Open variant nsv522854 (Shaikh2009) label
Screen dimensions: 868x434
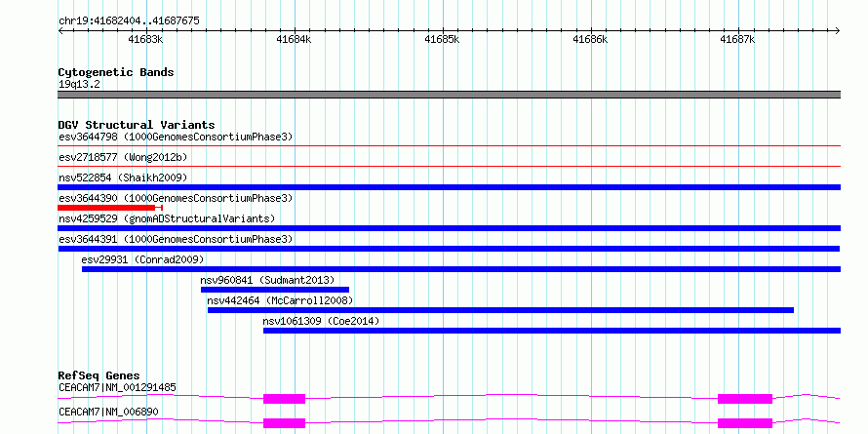123,178
